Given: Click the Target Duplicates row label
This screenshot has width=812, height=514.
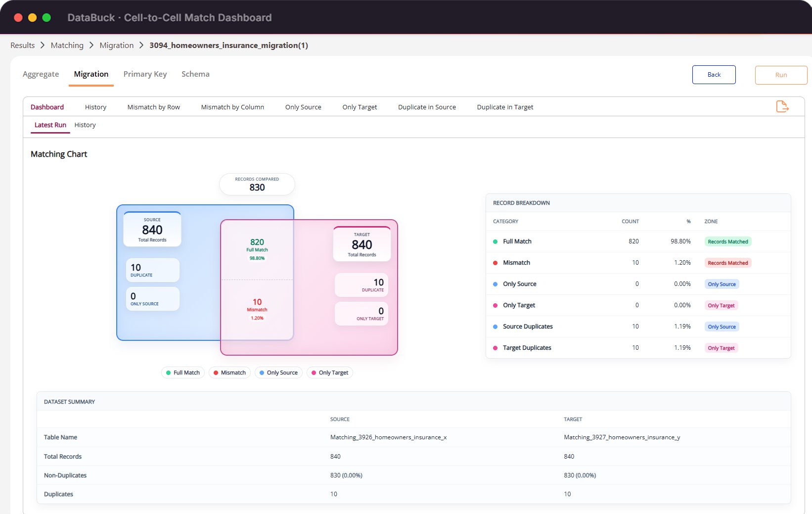Looking at the screenshot, I should point(527,348).
